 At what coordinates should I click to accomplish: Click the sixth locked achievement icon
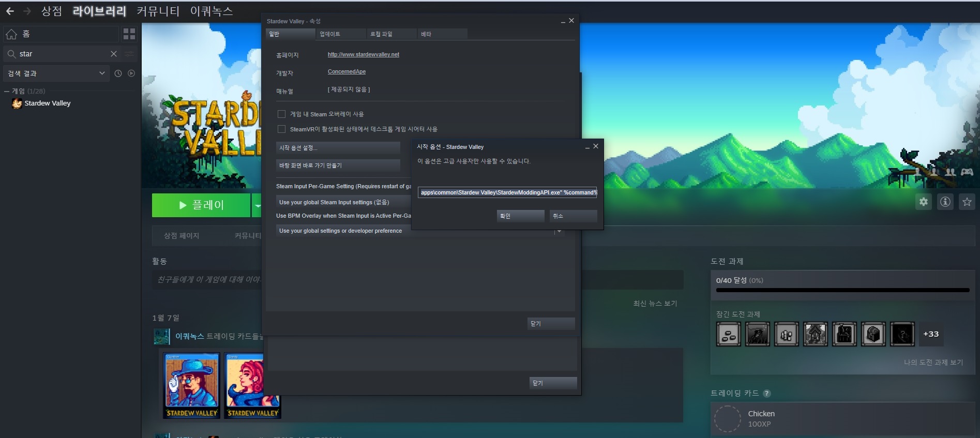coord(873,334)
